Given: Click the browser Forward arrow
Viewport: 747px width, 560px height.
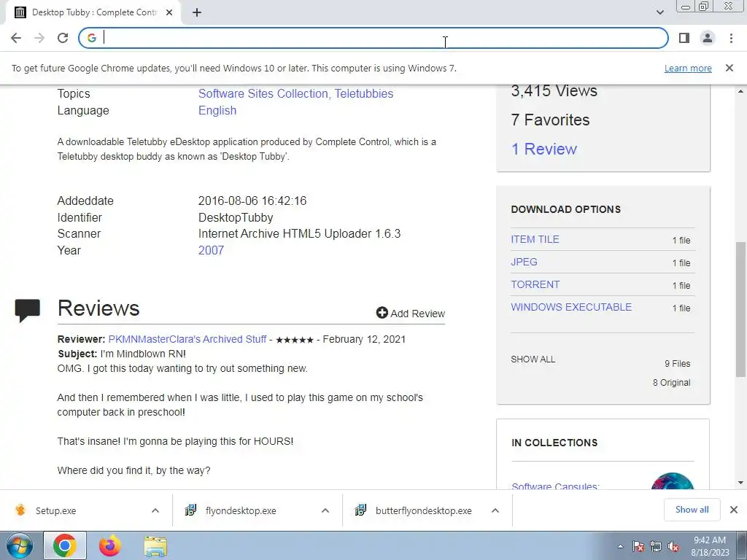Looking at the screenshot, I should click(39, 38).
